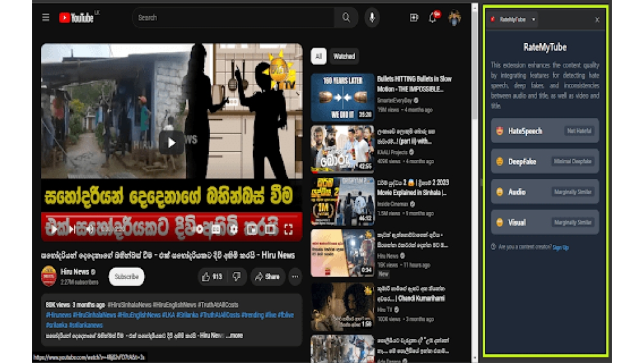This screenshot has width=644, height=363.
Task: Expand description with ...more
Action: click(235, 335)
